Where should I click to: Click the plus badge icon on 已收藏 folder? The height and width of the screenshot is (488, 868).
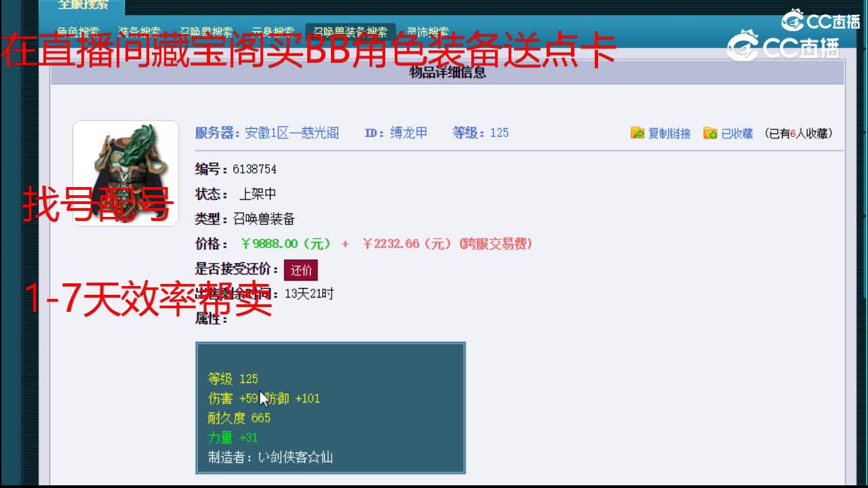(714, 136)
